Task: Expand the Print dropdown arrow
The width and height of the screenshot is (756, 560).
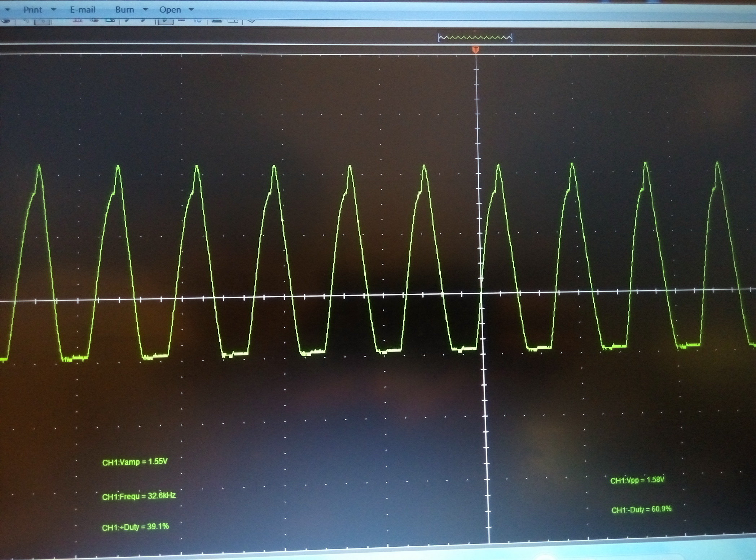Action: click(54, 10)
